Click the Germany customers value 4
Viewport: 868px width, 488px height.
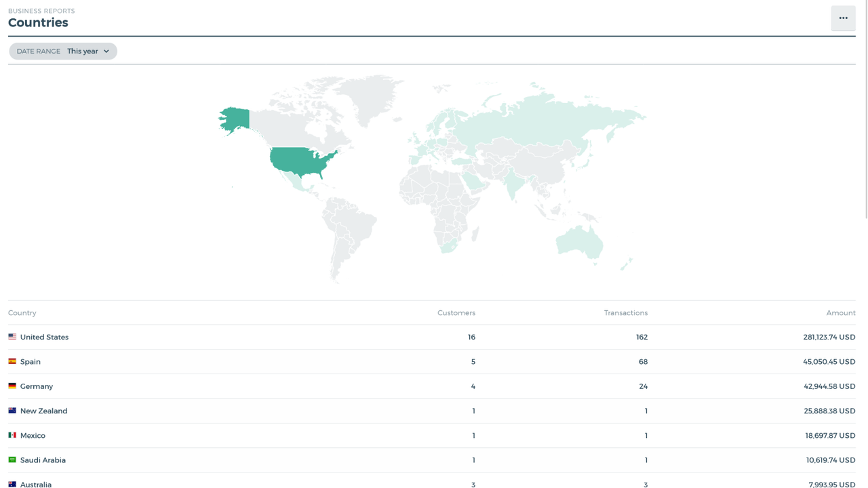pos(473,386)
